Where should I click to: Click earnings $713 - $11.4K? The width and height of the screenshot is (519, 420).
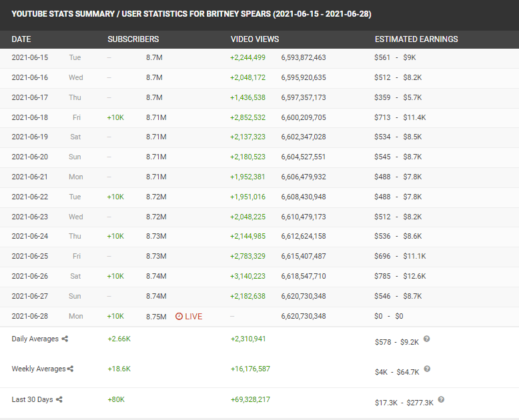(x=400, y=117)
